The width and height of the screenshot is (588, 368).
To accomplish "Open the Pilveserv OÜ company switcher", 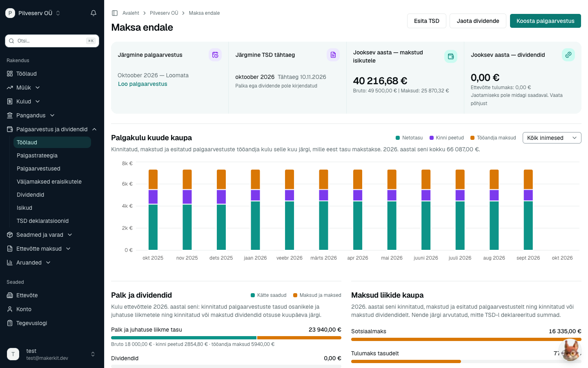I will pyautogui.click(x=33, y=13).
